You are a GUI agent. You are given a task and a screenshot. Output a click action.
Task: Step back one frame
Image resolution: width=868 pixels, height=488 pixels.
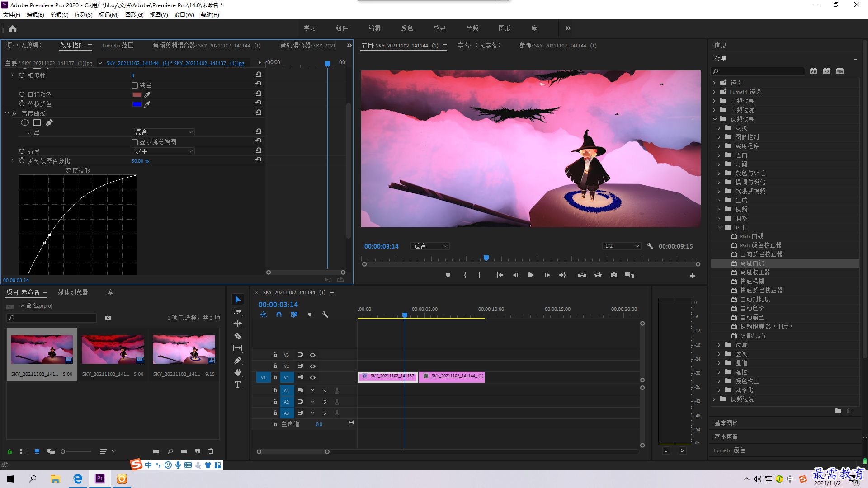[515, 275]
